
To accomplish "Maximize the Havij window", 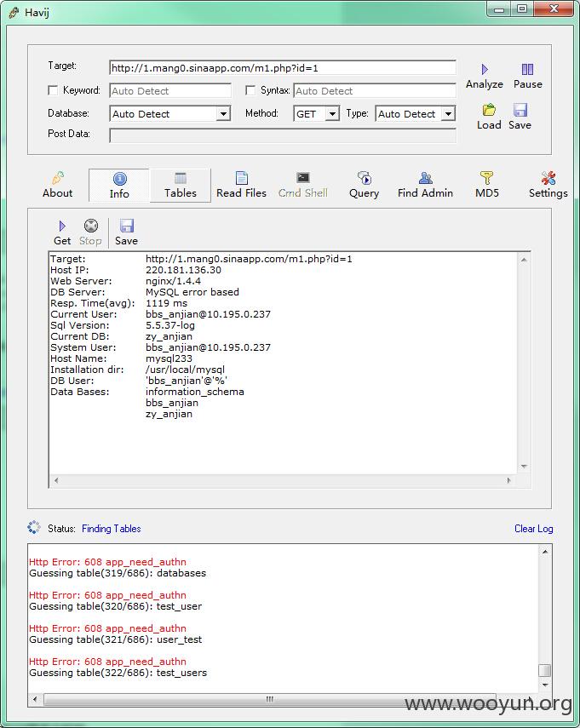I will point(522,9).
